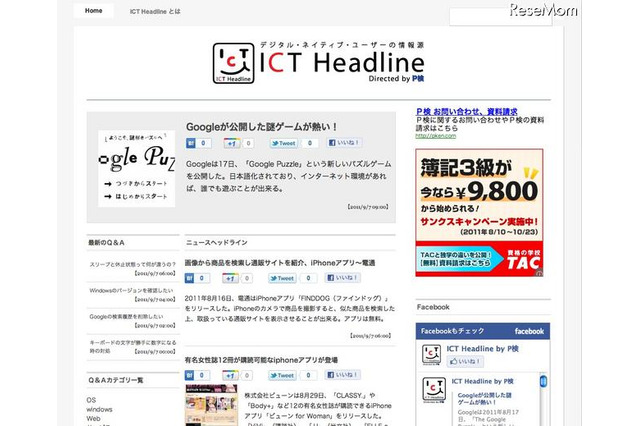Open the Google Puzzle thumbnail image
The image size is (640, 426).
point(136,169)
